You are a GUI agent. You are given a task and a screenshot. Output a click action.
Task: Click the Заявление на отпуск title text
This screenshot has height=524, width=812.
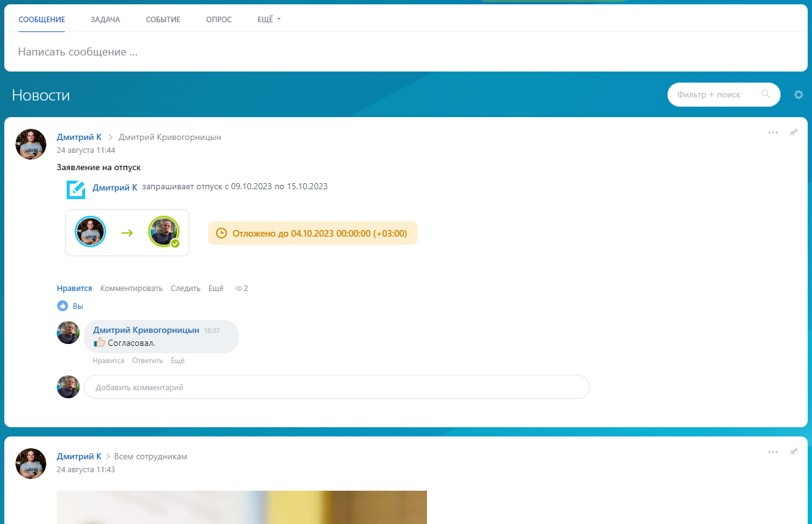tap(99, 167)
